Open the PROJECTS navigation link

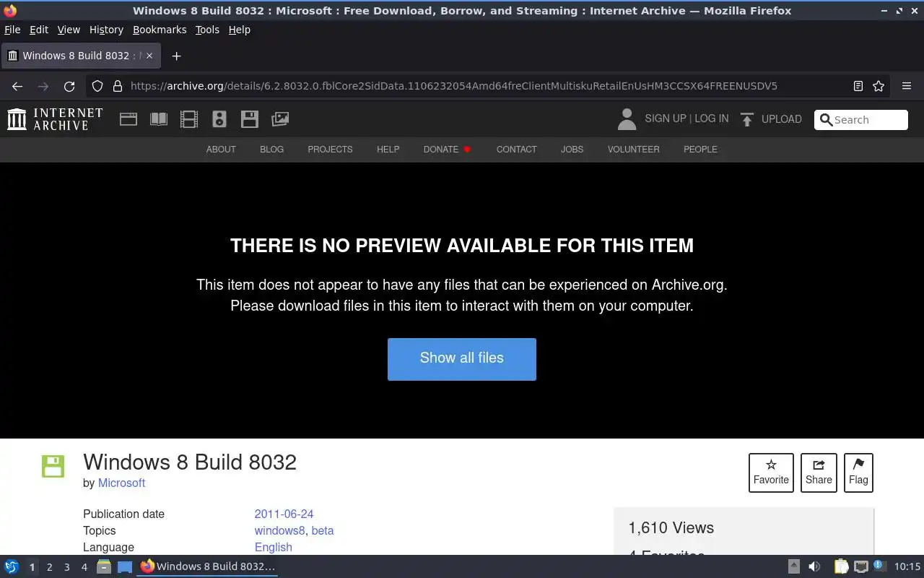[330, 150]
